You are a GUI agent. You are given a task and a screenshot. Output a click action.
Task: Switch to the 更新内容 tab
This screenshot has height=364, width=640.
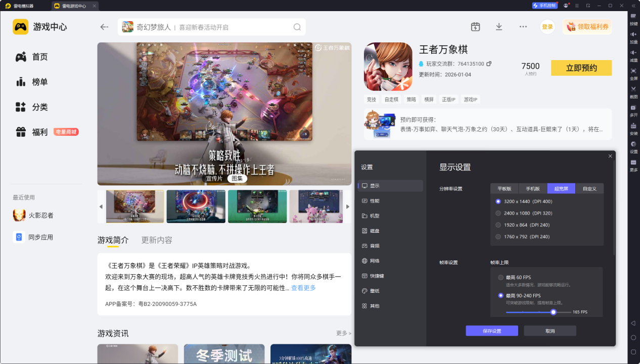[157, 240]
